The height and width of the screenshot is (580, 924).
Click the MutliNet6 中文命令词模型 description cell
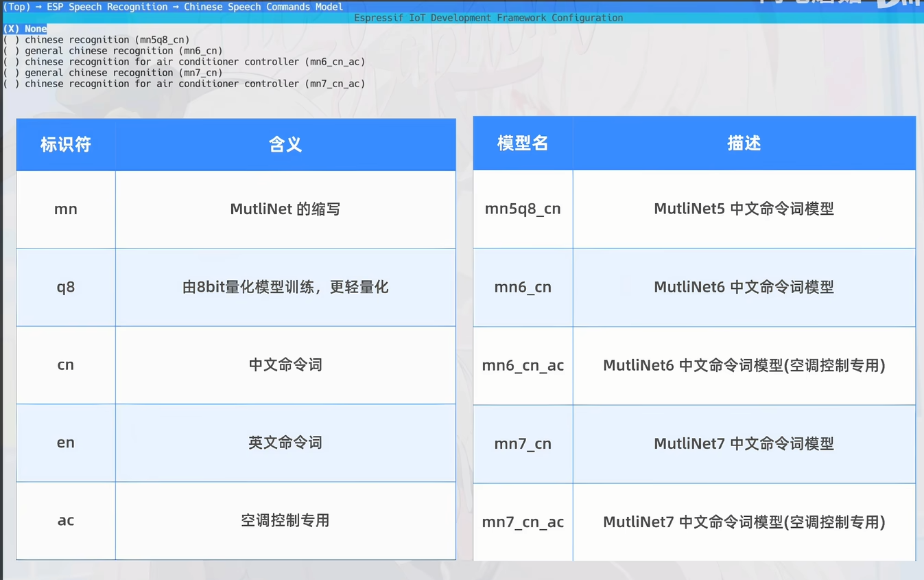[744, 287]
